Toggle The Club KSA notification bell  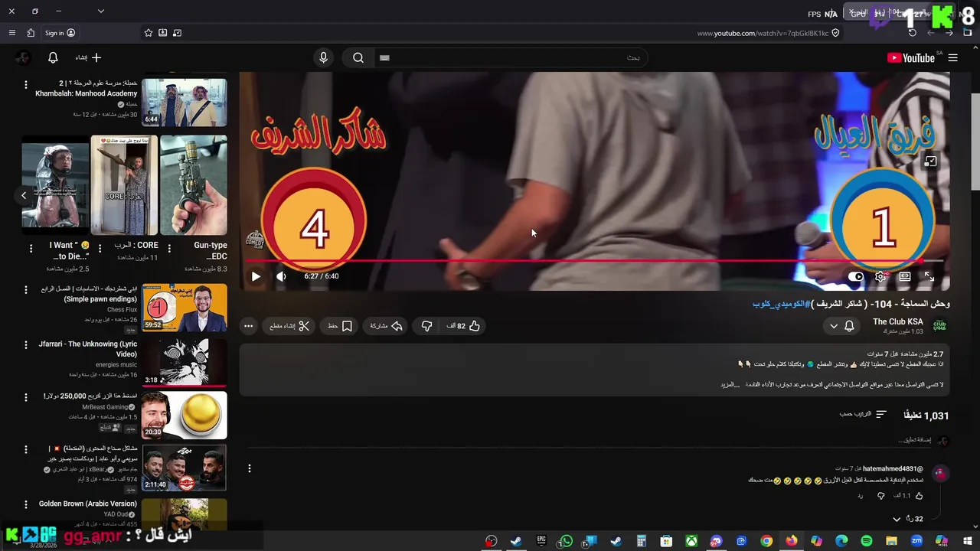(x=849, y=326)
